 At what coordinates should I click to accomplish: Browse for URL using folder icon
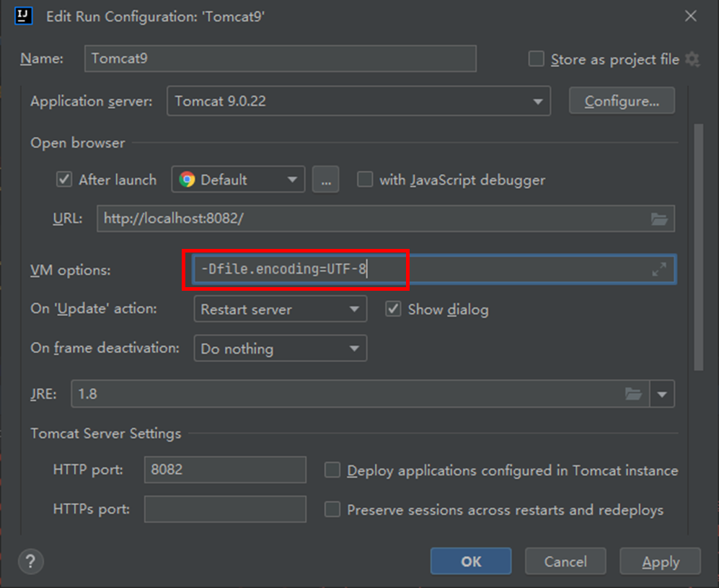[659, 219]
